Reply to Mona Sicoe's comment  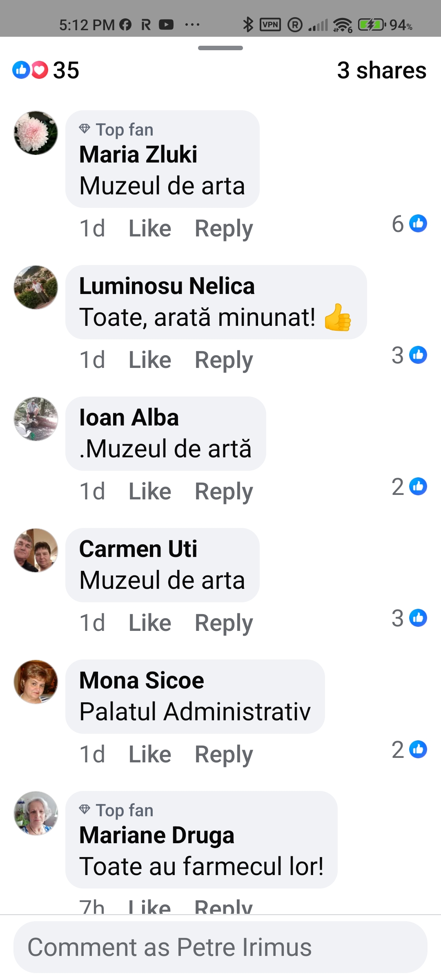point(224,754)
